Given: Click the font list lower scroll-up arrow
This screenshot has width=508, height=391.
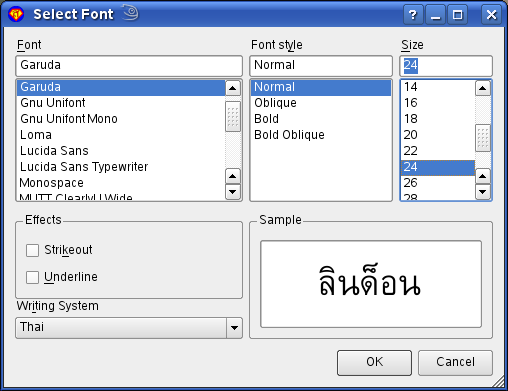Looking at the screenshot, I should pos(233,176).
